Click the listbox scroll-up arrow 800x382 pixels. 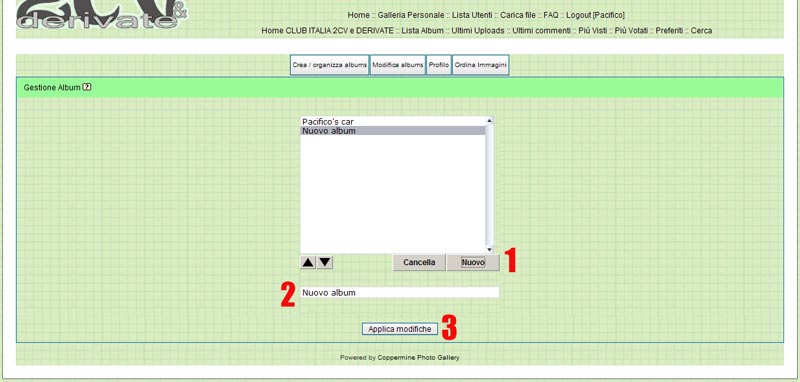[x=489, y=120]
